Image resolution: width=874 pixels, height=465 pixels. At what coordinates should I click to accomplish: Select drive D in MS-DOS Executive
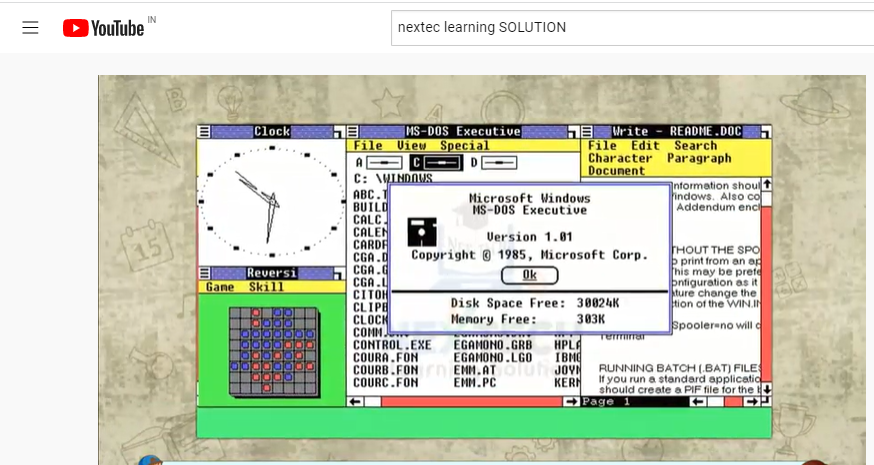(494, 163)
